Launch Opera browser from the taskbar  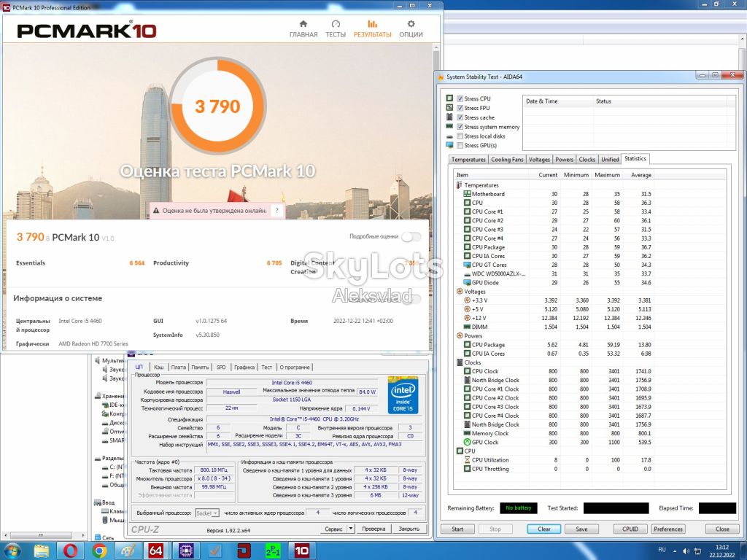pyautogui.click(x=71, y=551)
